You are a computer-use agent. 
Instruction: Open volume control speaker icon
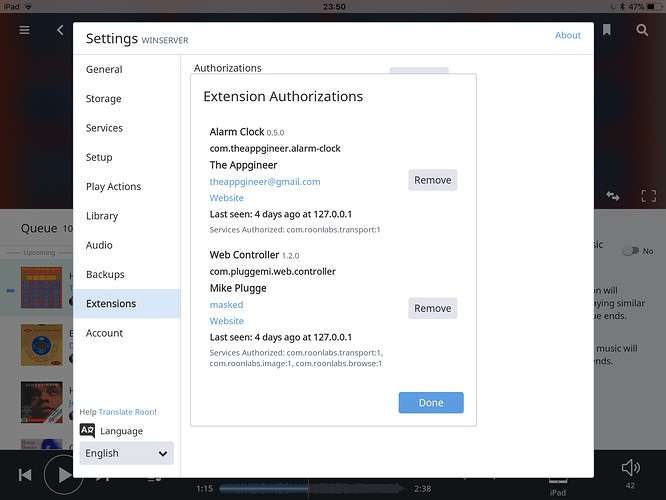(x=631, y=467)
